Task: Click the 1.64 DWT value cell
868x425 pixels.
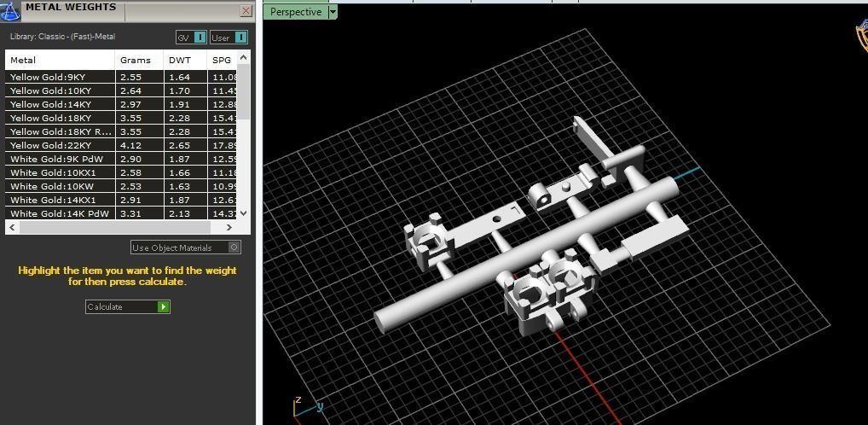Action: (x=185, y=77)
